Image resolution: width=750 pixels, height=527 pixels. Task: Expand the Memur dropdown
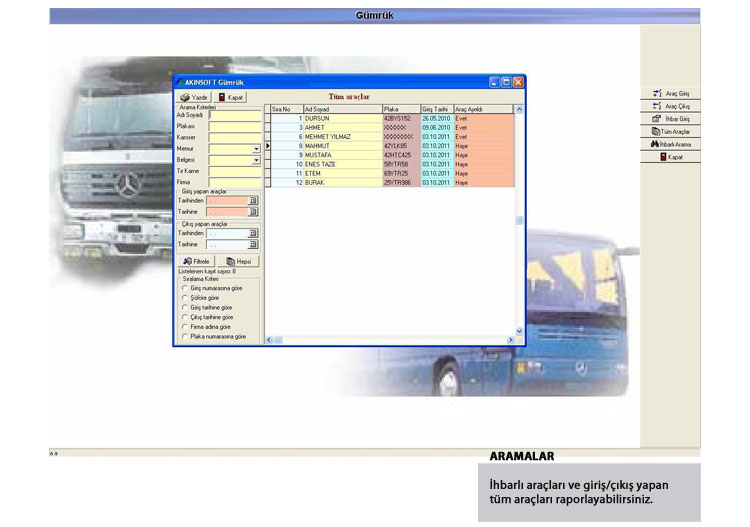pos(256,148)
